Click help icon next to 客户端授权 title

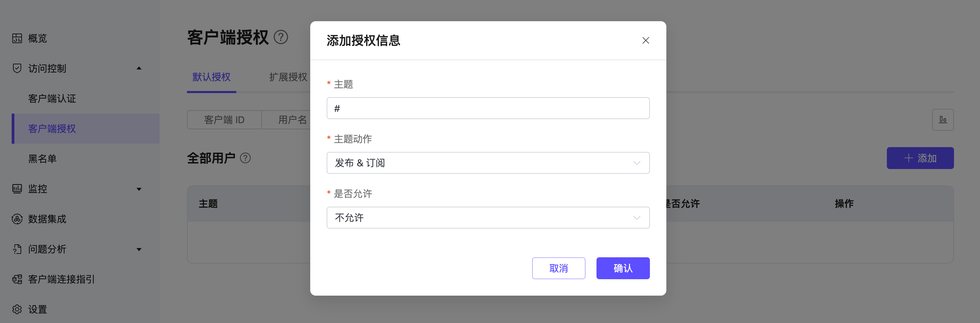pos(281,37)
